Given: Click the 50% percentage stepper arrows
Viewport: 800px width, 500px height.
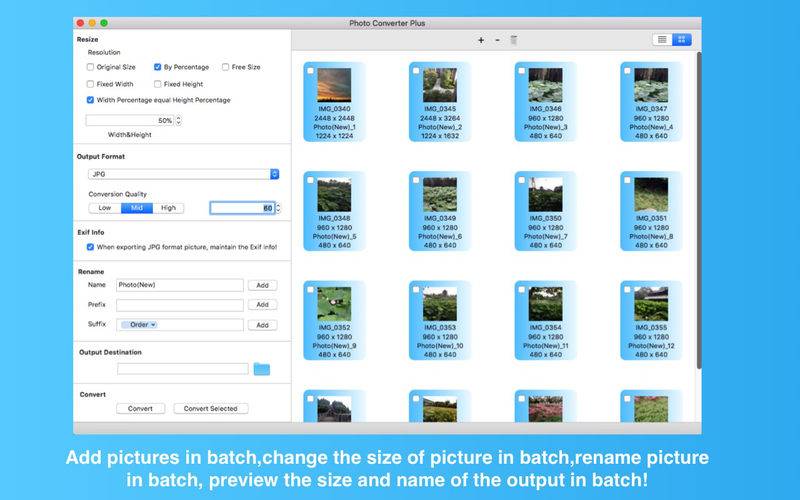Looking at the screenshot, I should pyautogui.click(x=179, y=120).
